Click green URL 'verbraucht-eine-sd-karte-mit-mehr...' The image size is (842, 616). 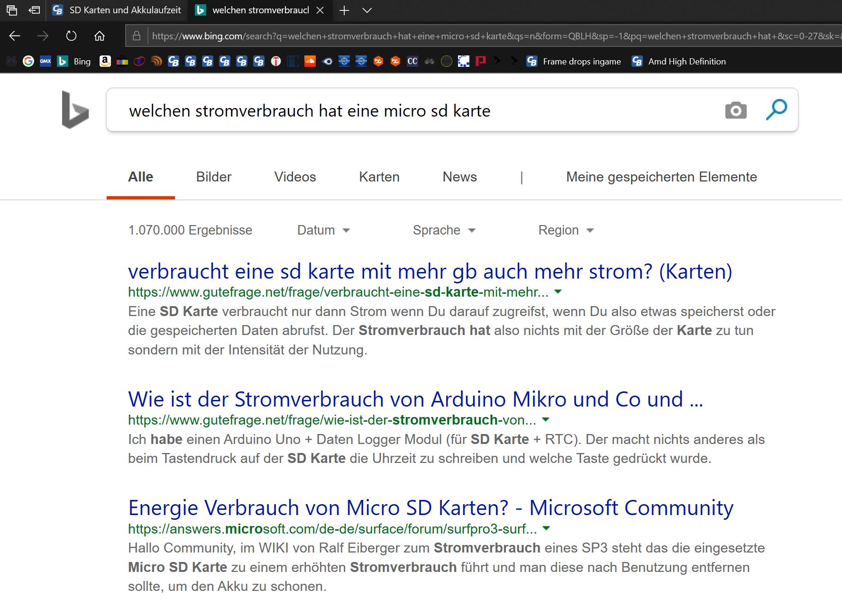tap(338, 292)
